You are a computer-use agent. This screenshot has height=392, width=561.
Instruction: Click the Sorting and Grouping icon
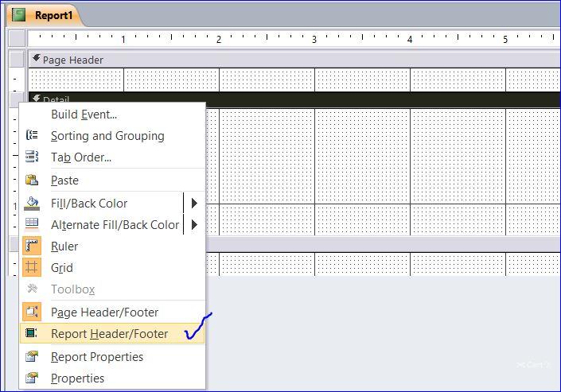pyautogui.click(x=32, y=136)
